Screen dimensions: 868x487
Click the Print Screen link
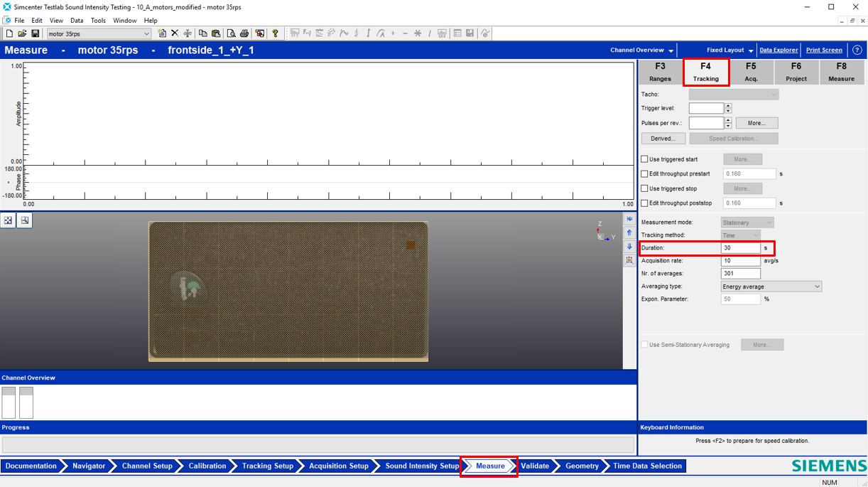click(x=824, y=50)
